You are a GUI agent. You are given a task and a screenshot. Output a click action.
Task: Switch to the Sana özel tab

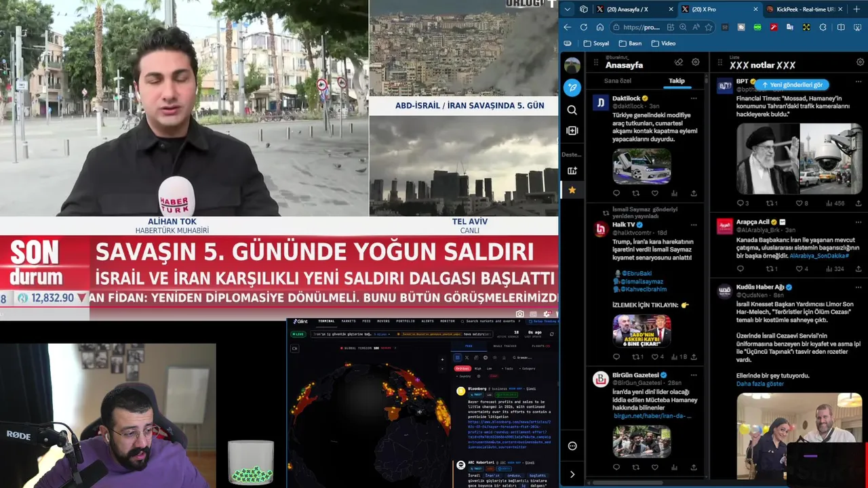point(617,81)
